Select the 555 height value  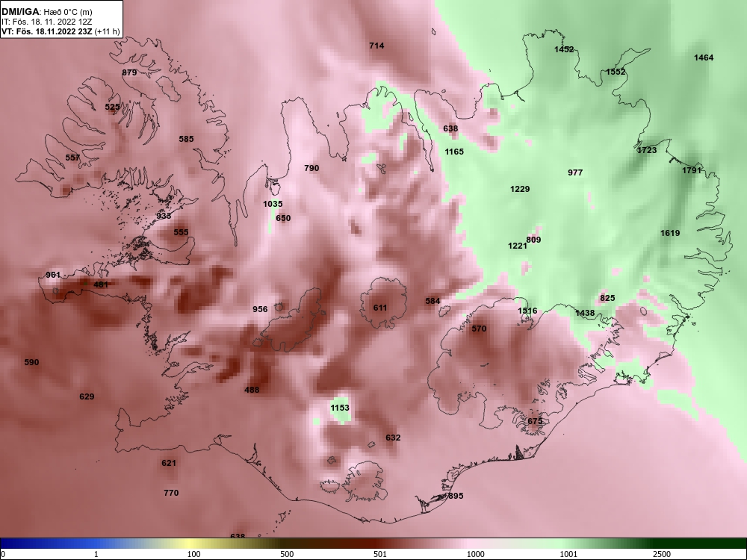[x=181, y=232]
